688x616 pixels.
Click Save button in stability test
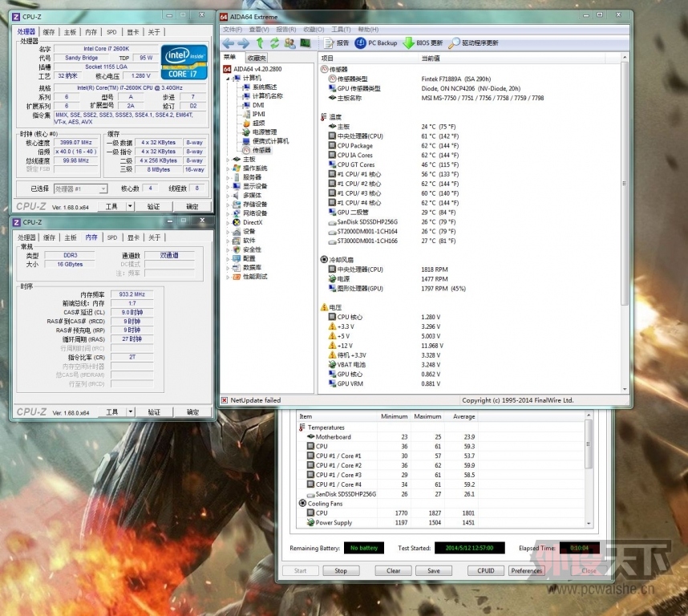(x=434, y=570)
